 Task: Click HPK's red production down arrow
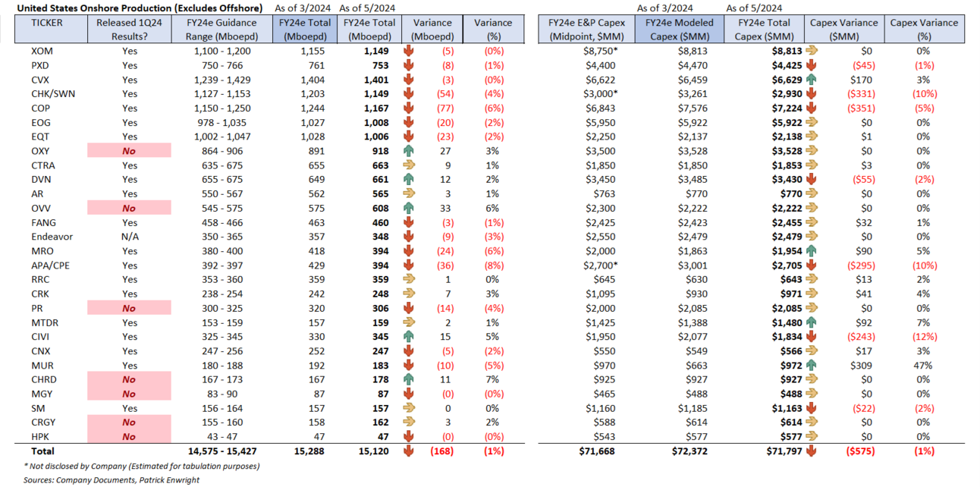click(x=408, y=435)
